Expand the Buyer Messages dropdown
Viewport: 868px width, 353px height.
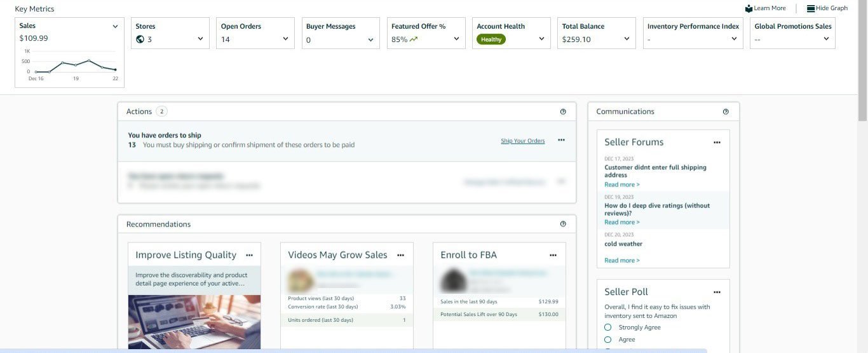pyautogui.click(x=371, y=39)
